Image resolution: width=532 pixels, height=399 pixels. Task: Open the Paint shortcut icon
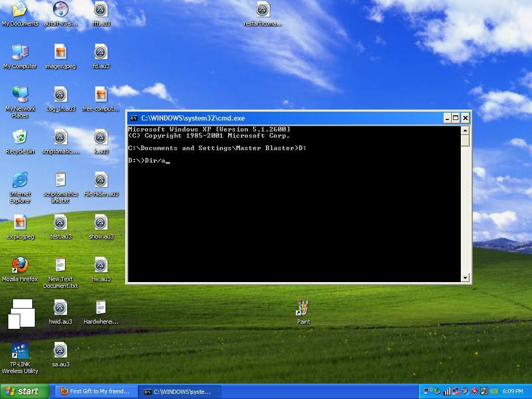303,312
